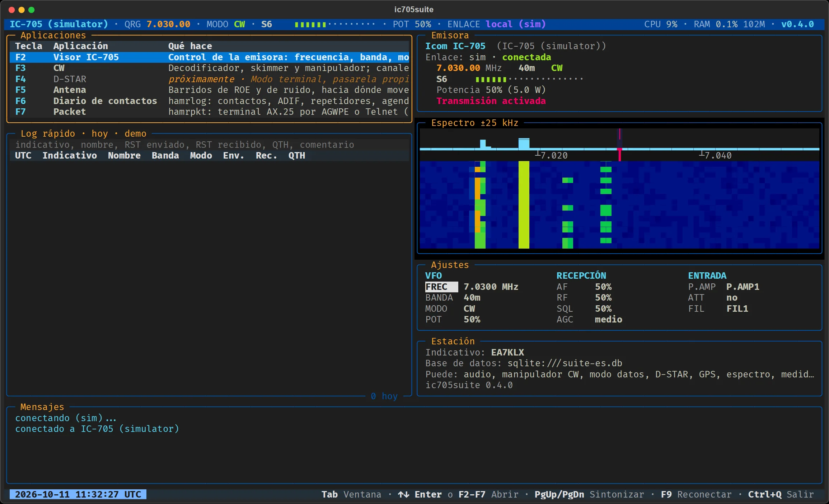Click the red tuning marker in spectrum
Screen dimensions: 829x504
tap(619, 145)
